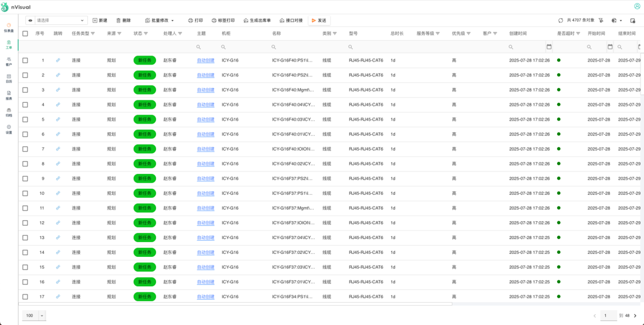Click the page number input showing 1
644x325 pixels.
(608, 316)
